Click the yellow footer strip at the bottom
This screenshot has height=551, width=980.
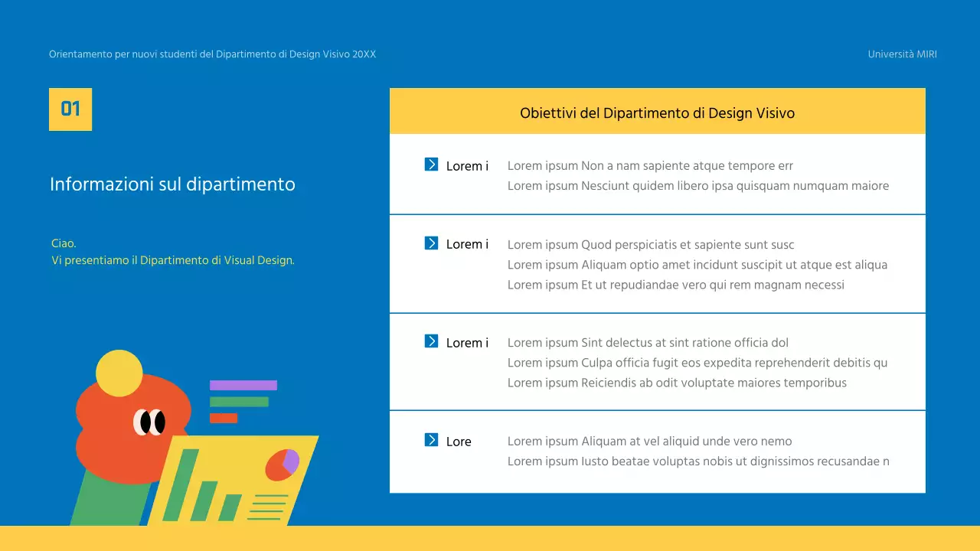tap(490, 540)
